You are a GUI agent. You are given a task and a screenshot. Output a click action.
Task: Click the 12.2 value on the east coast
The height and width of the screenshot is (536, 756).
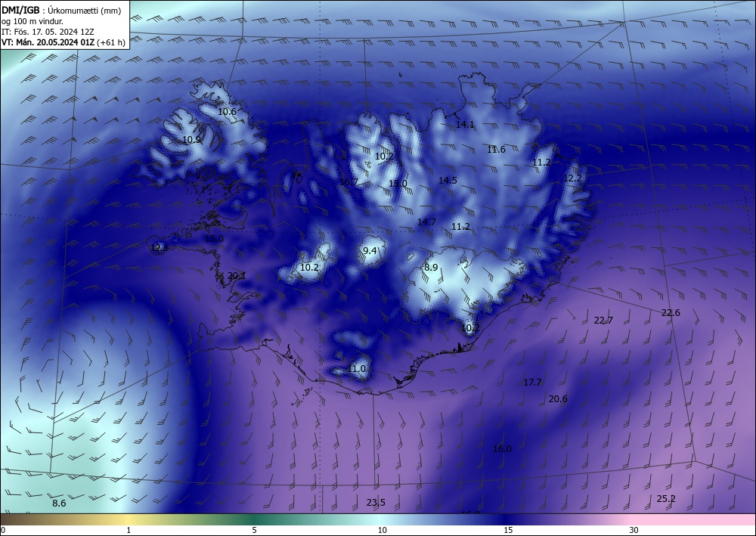pyautogui.click(x=573, y=178)
